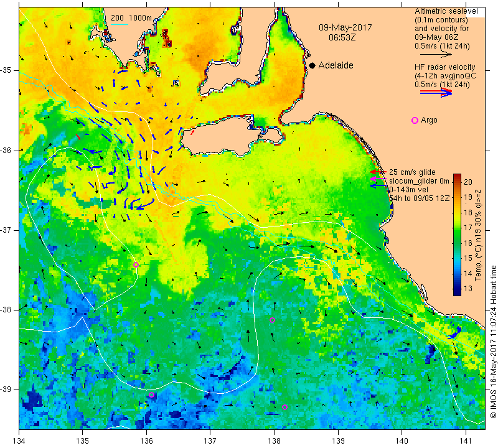Click the magenta Argo legend circle
The width and height of the screenshot is (498, 448).
tap(415, 120)
